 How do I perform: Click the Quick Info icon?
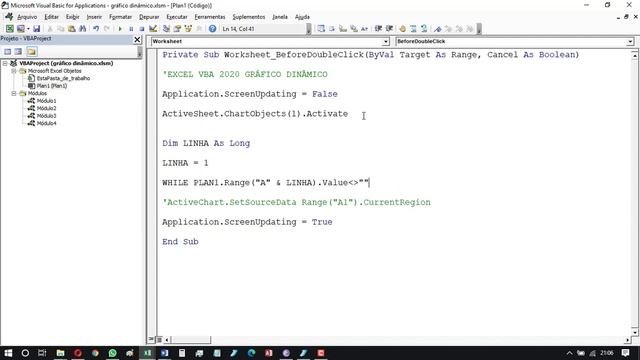pyautogui.click(x=343, y=29)
